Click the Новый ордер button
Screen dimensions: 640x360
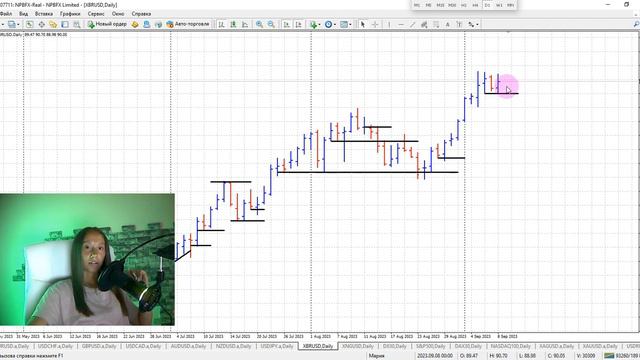click(x=107, y=24)
